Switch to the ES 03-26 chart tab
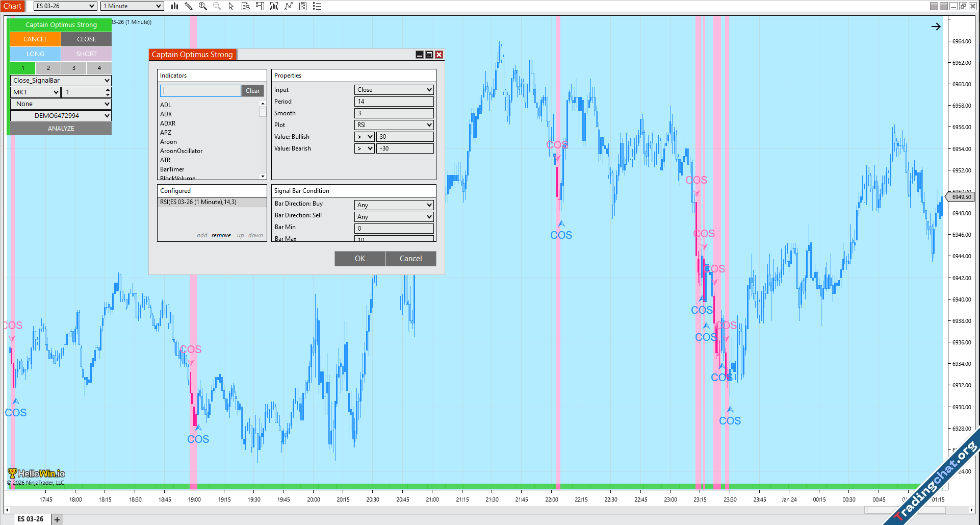 31,519
